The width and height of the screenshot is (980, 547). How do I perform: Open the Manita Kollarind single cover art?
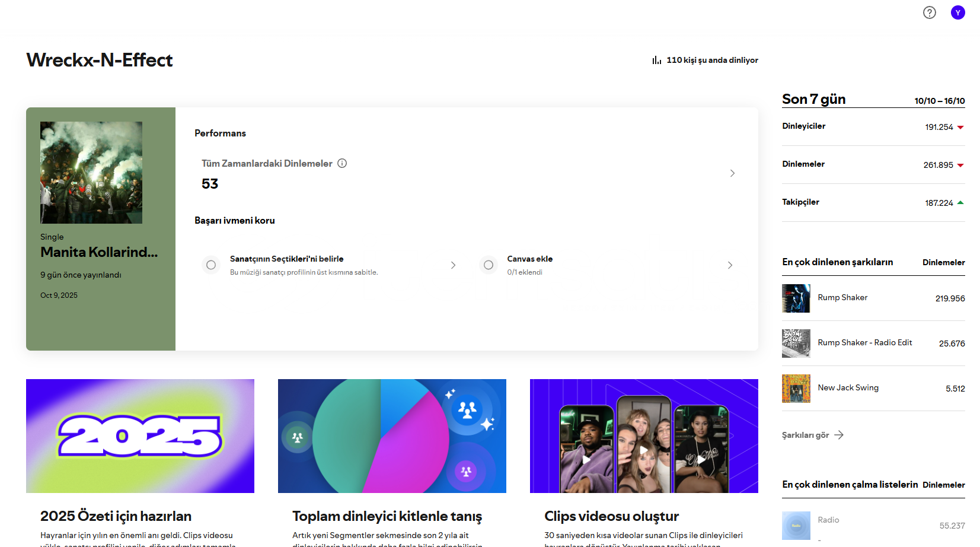(x=91, y=173)
